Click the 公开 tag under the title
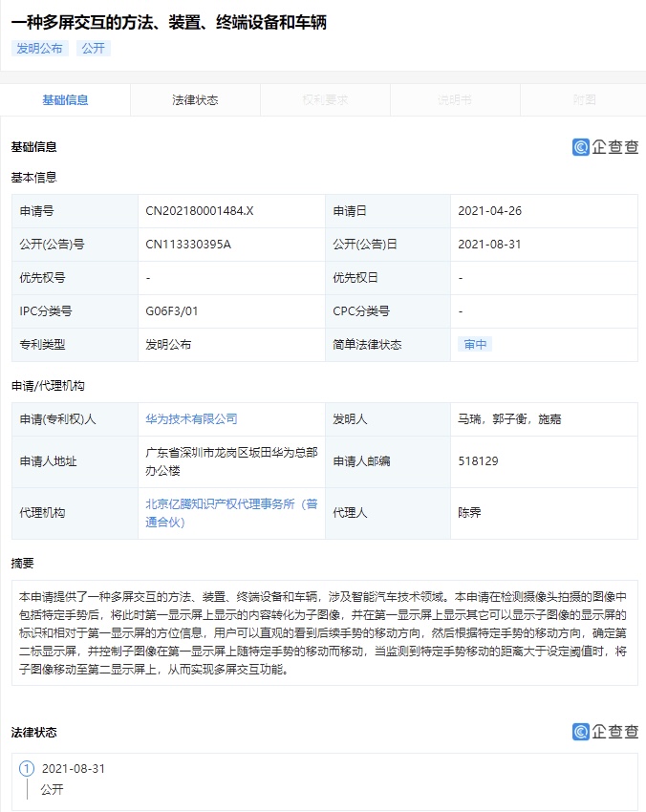The image size is (646, 812). pos(94,49)
